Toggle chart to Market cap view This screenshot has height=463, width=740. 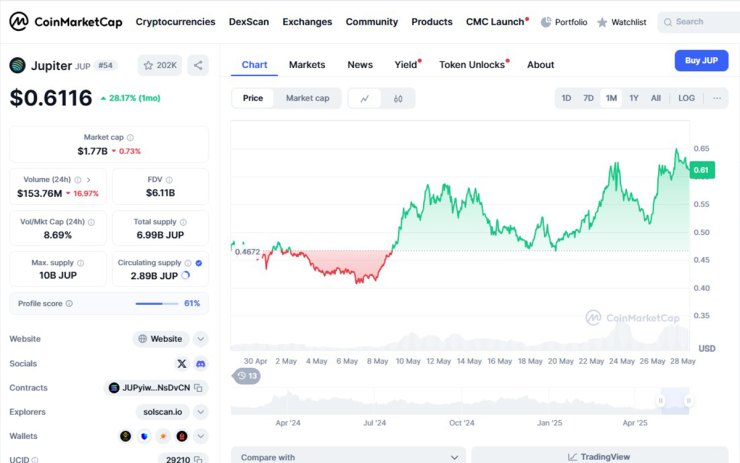(307, 98)
